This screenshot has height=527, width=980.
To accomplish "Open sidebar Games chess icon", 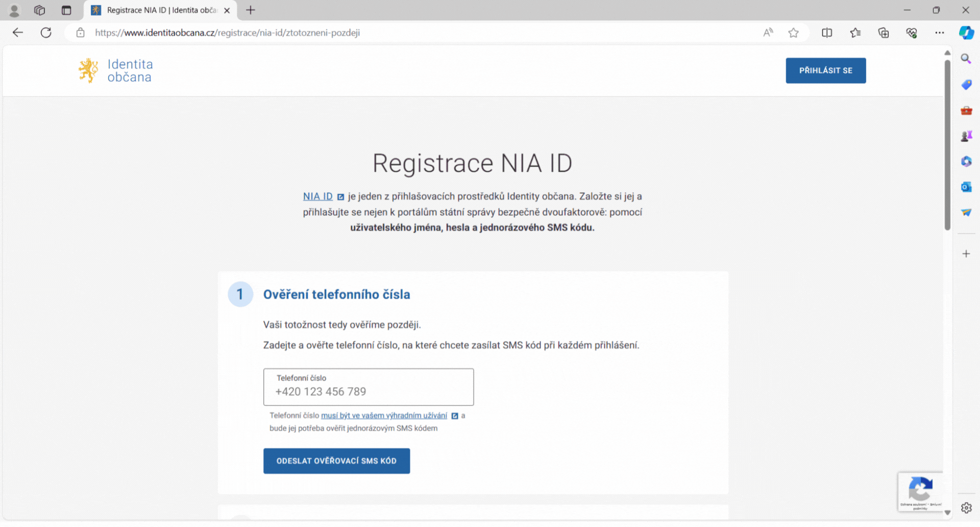I will coord(966,136).
